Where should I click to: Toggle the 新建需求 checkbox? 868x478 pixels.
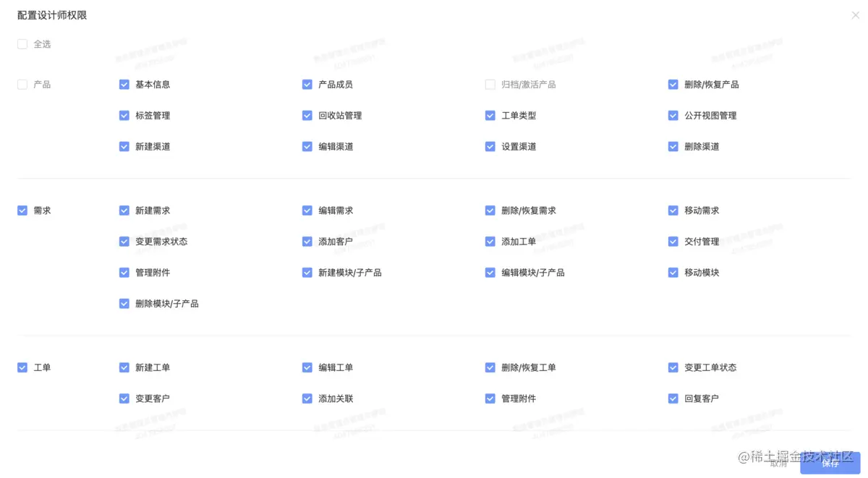pyautogui.click(x=124, y=211)
